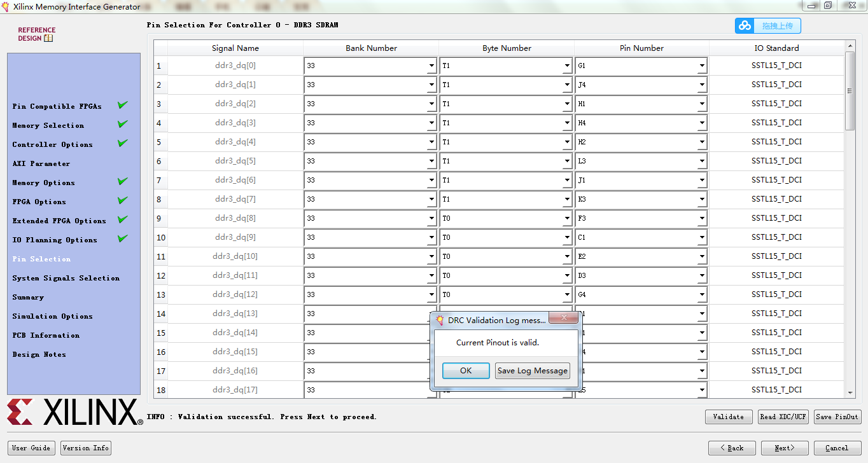868x463 pixels.
Task: Open the Byte Number dropdown for ddr3_dq[10]
Action: 567,256
